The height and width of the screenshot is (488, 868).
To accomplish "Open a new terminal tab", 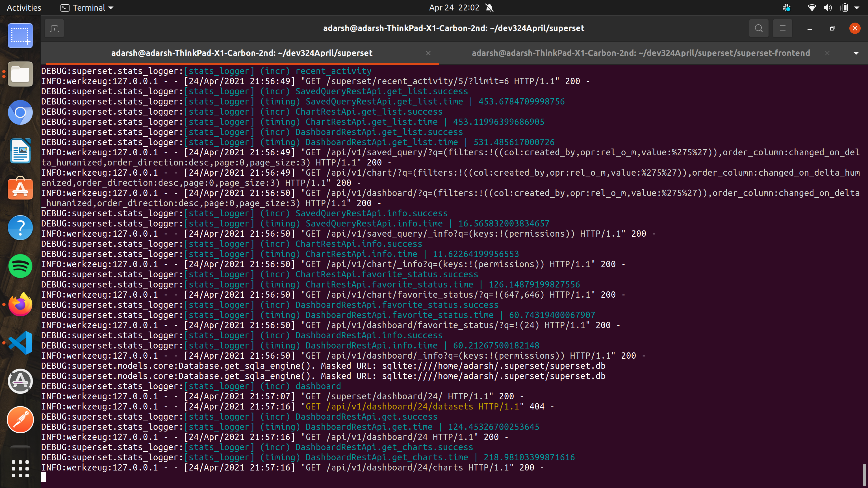I will click(x=54, y=29).
